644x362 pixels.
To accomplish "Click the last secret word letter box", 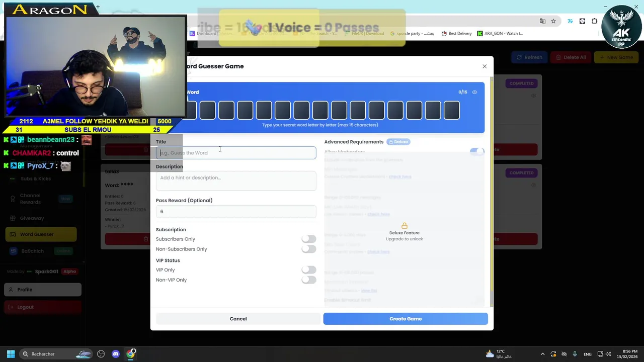I will coord(452,110).
